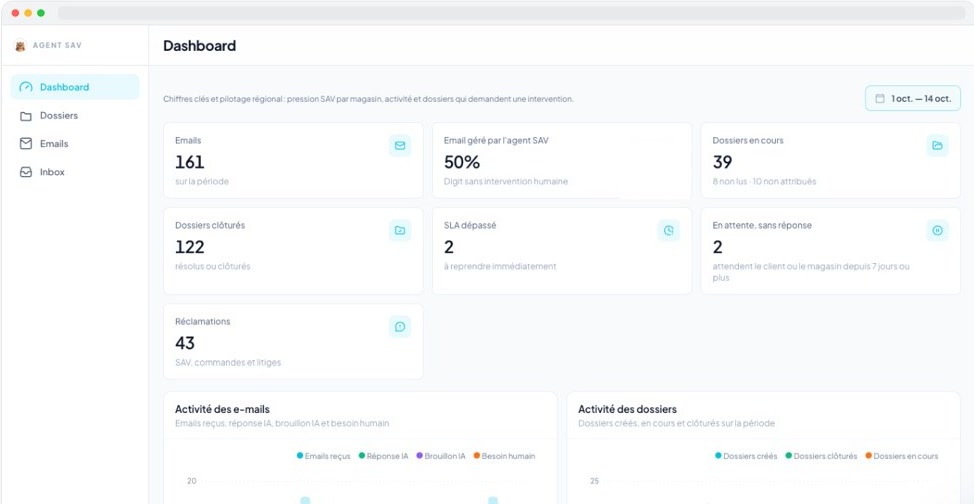
Task: Toggle Réponse IA legend series
Action: click(383, 456)
